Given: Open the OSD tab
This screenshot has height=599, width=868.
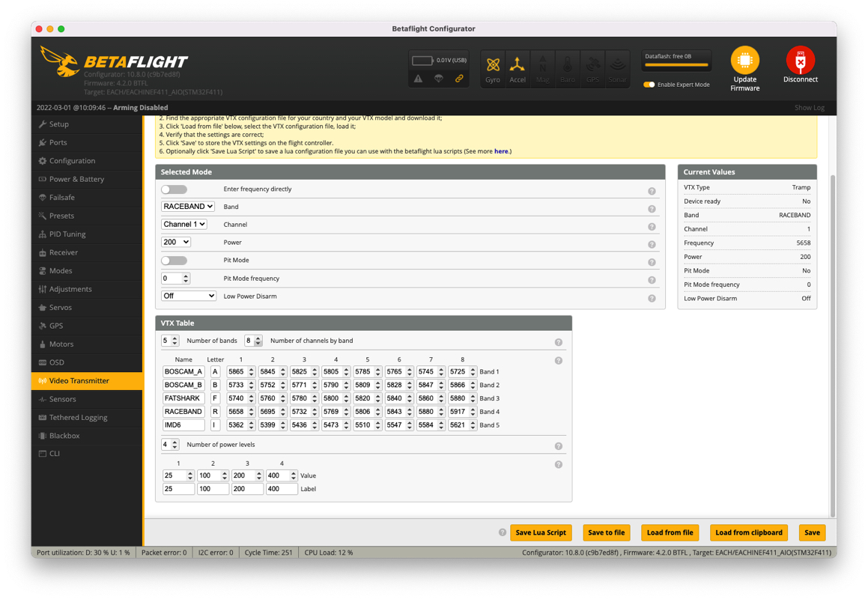Looking at the screenshot, I should tap(87, 362).
